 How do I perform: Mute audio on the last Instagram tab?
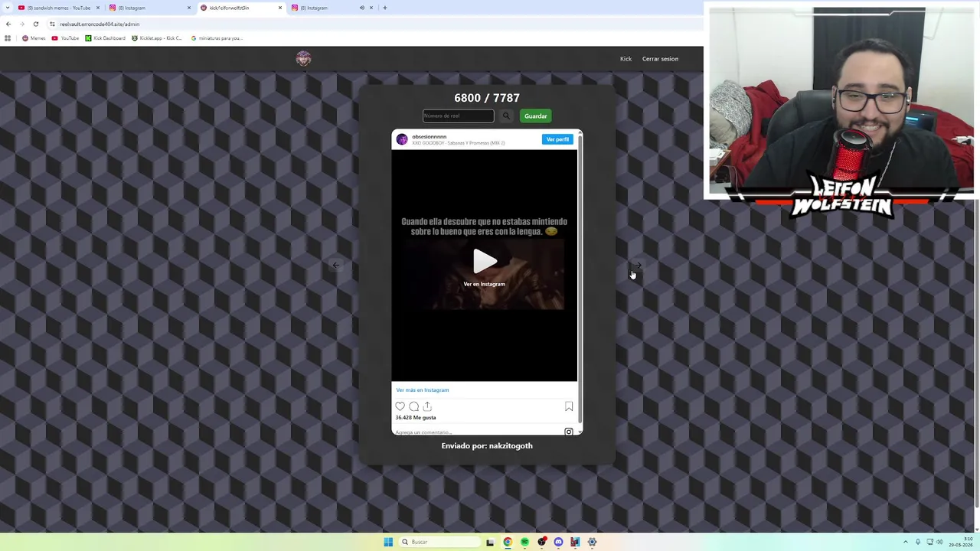362,8
